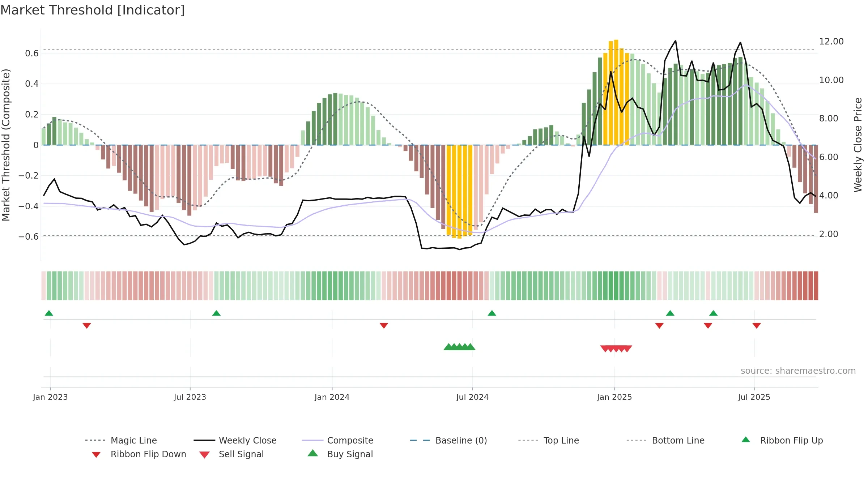The width and height of the screenshot is (868, 488).
Task: Click the flip-up marker at Jan 2023
Action: point(49,313)
